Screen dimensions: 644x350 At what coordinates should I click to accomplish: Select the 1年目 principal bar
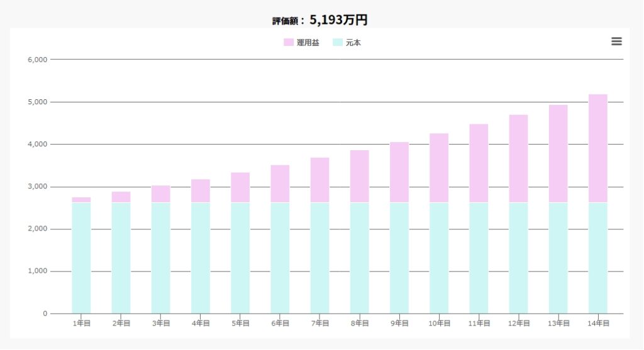pos(81,258)
